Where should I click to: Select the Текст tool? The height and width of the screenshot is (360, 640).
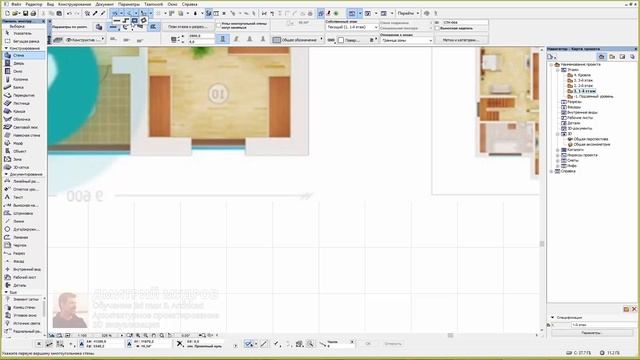click(x=23, y=197)
